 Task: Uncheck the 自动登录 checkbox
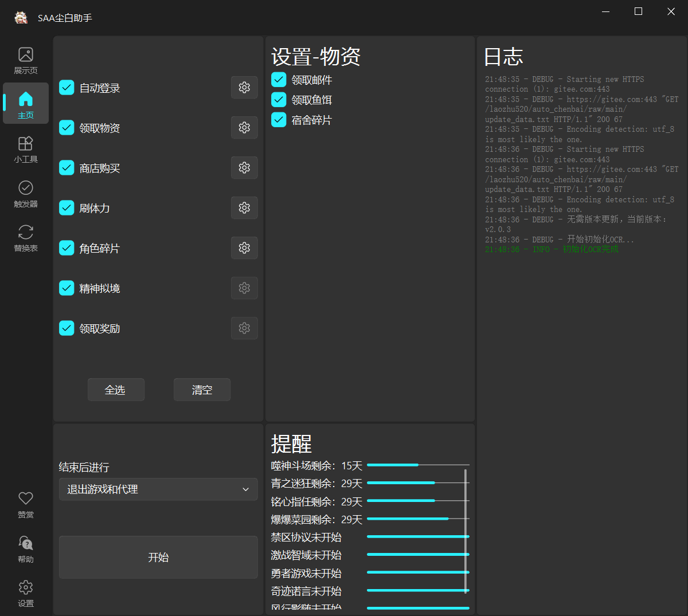tap(67, 88)
